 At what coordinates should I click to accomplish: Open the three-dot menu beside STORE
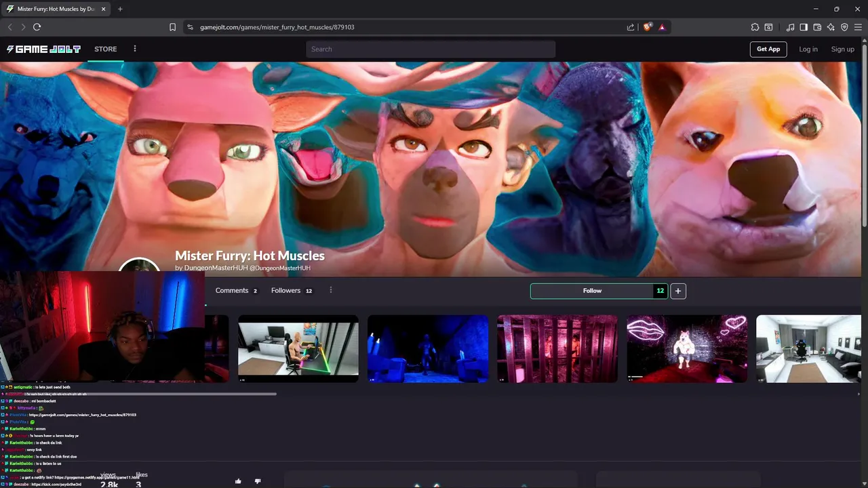click(135, 49)
